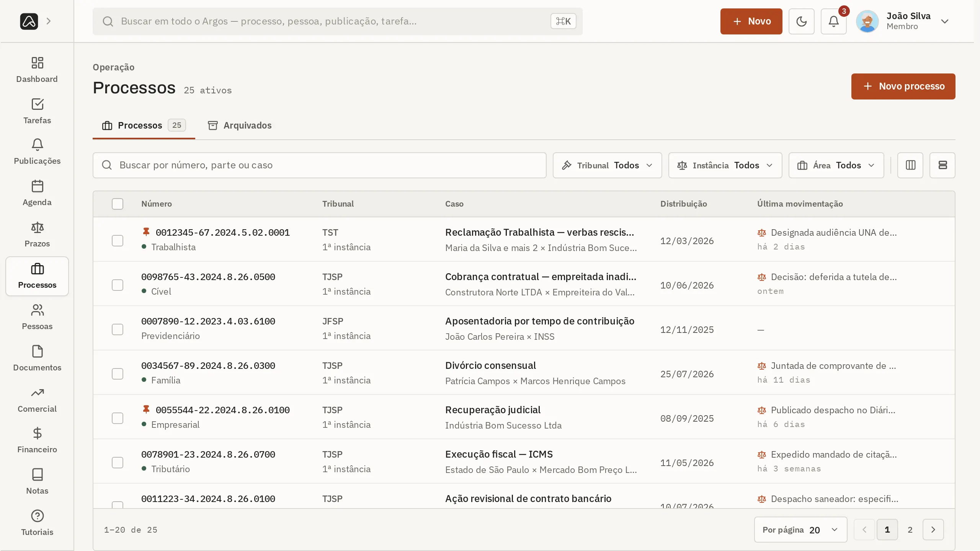Open notifications bell with 3 badge
Viewport: 980px width, 551px height.
coord(833,21)
